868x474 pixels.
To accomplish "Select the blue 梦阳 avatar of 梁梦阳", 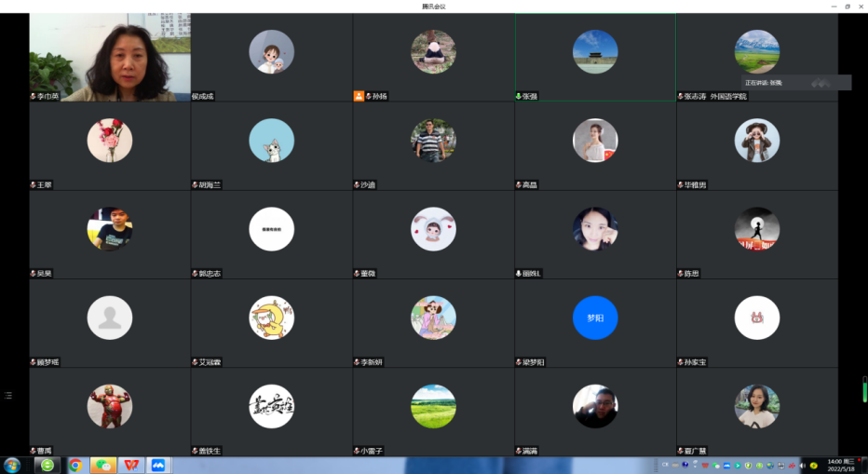I will 595,318.
